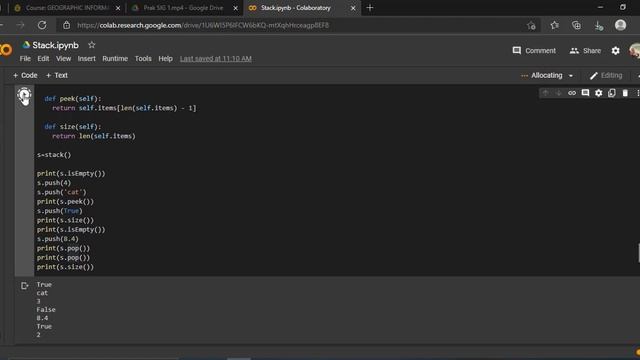Click the Comment button
Screen dimensions: 640x360
534,51
